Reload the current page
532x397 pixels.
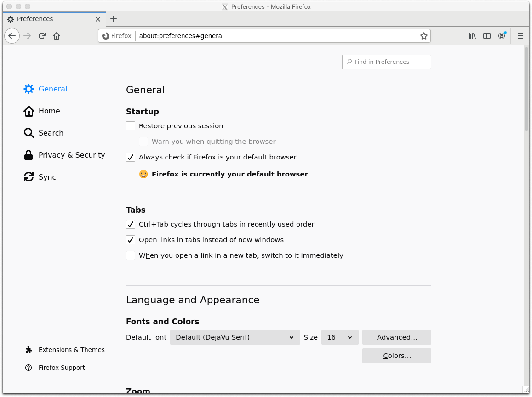tap(42, 36)
